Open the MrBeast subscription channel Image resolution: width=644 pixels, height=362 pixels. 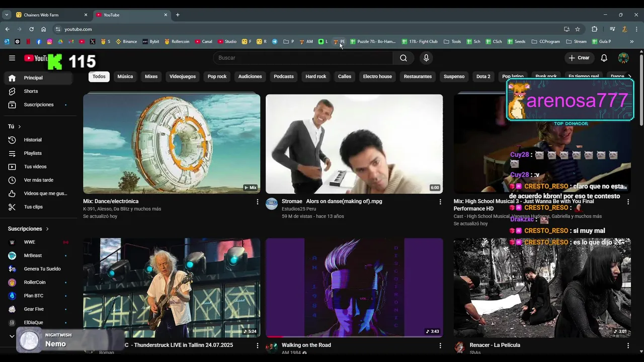pyautogui.click(x=39, y=255)
